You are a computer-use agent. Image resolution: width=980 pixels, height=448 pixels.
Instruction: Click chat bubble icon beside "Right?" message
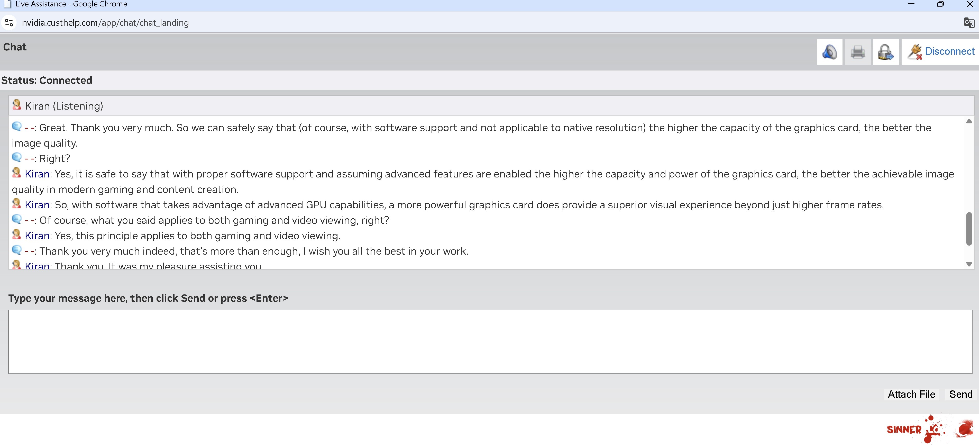[17, 158]
